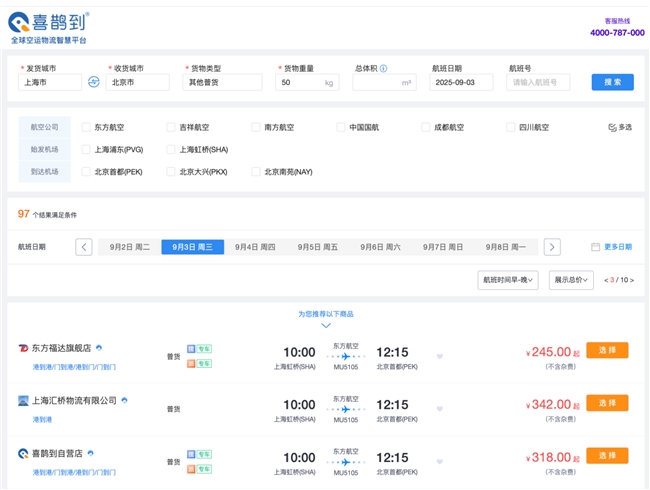The width and height of the screenshot is (650, 490).
Task: Go to next dates with right arrow
Action: (552, 247)
